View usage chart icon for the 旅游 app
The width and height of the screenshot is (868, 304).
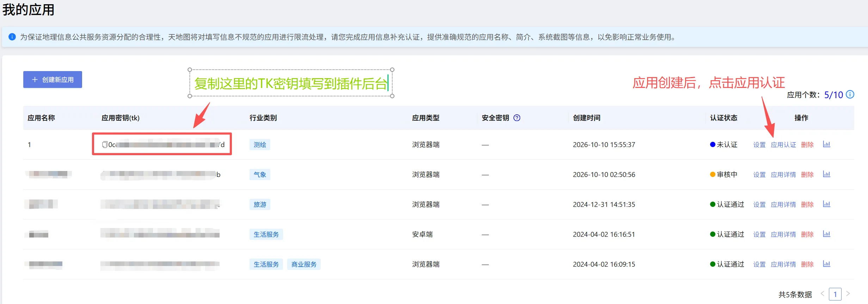pos(826,204)
